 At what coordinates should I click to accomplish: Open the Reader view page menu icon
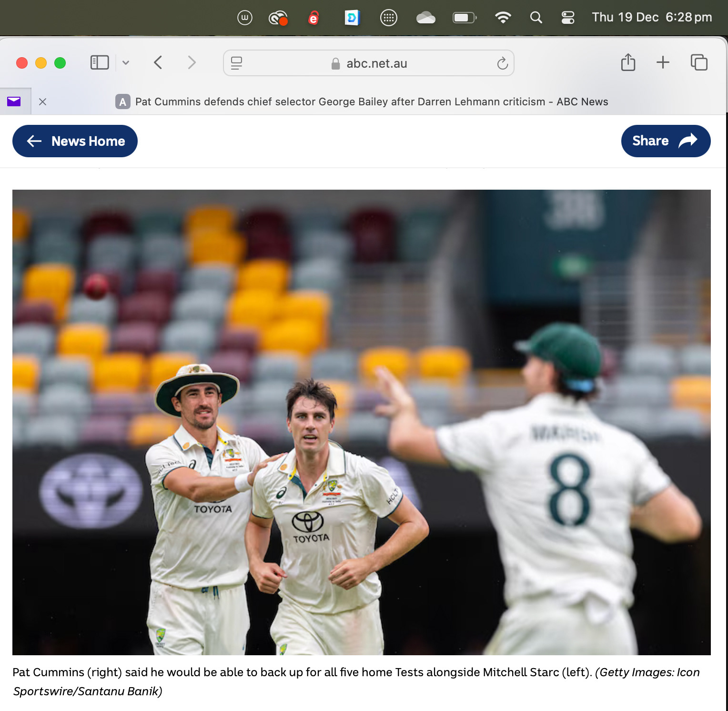(x=236, y=63)
